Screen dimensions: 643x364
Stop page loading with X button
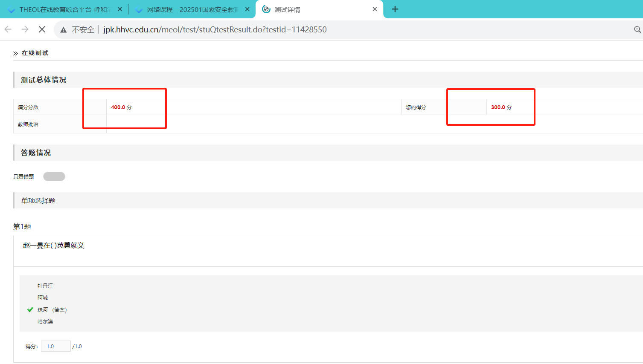tap(42, 29)
